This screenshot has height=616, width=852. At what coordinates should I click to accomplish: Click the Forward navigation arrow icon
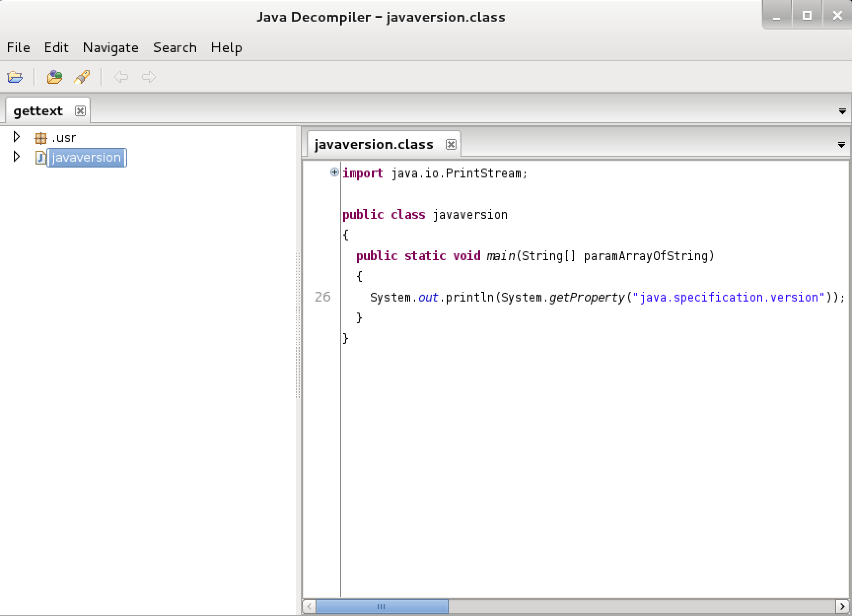148,77
